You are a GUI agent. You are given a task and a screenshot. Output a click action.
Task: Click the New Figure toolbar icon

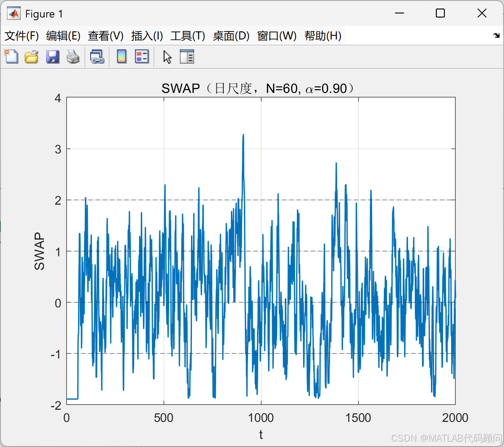[11, 57]
